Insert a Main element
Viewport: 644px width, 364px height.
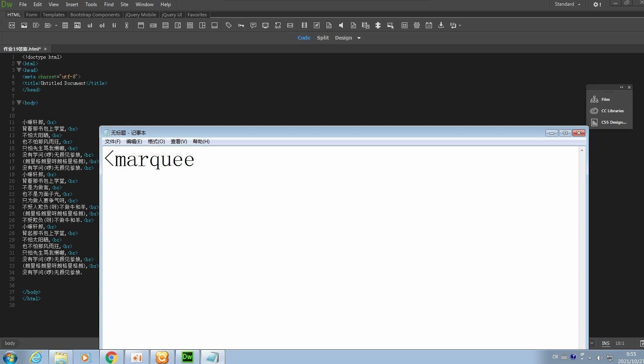tap(165, 25)
